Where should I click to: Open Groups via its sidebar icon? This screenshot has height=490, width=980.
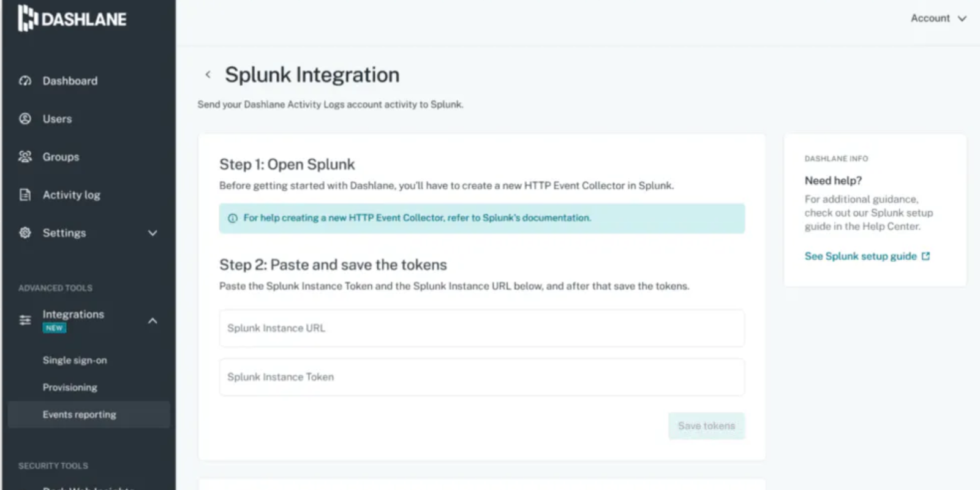pyautogui.click(x=24, y=157)
